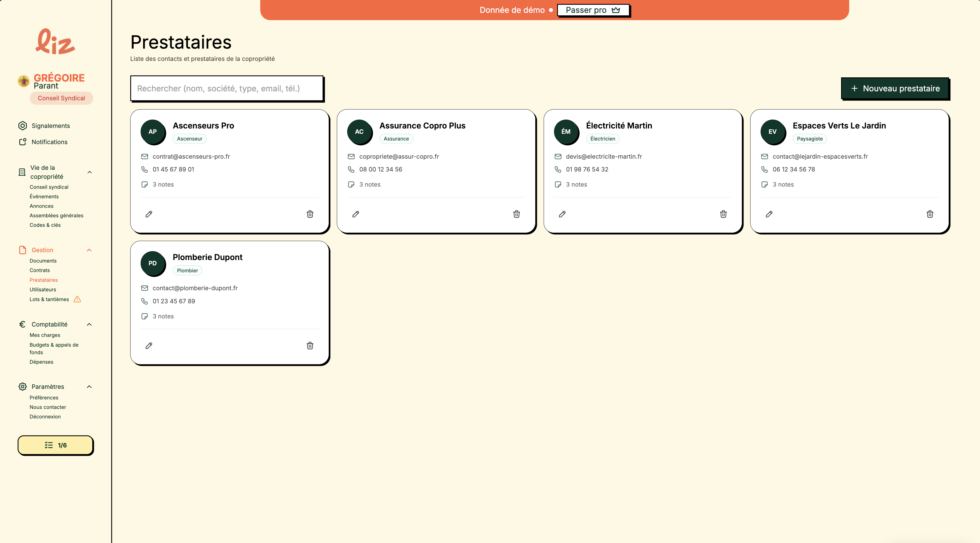Focus the Rechercher prestataire search field

tap(227, 89)
